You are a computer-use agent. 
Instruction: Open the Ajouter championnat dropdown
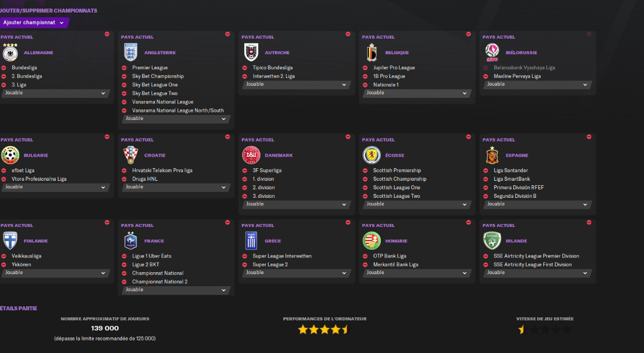(34, 23)
